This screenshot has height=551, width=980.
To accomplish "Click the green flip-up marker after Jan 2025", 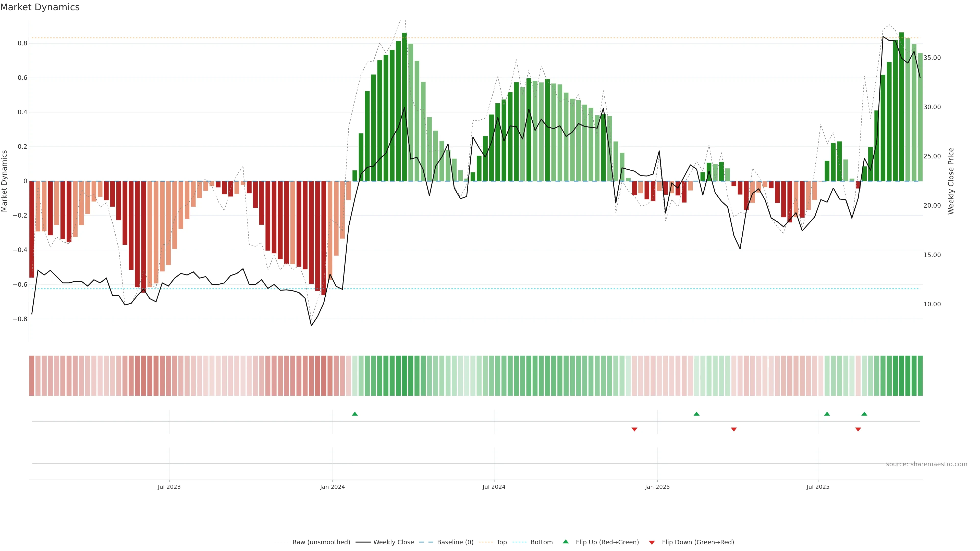I will pos(696,414).
